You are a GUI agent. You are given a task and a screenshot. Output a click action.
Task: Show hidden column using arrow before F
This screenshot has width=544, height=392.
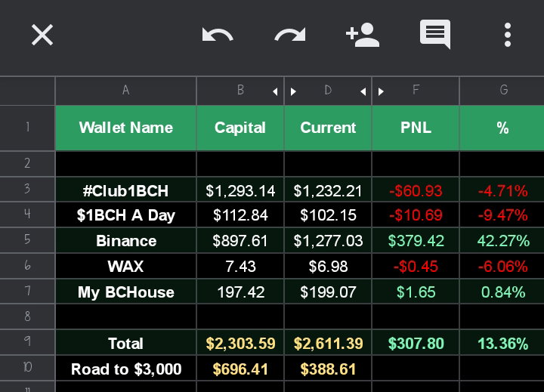pos(381,91)
